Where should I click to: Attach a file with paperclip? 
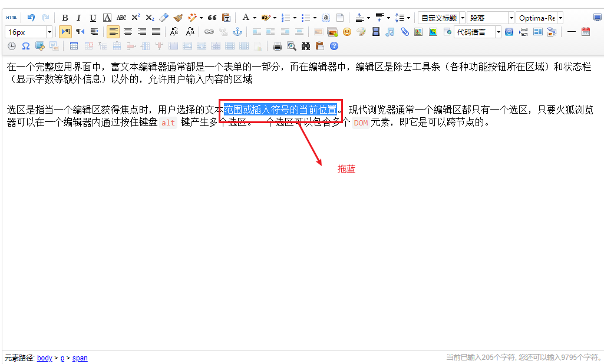click(404, 32)
